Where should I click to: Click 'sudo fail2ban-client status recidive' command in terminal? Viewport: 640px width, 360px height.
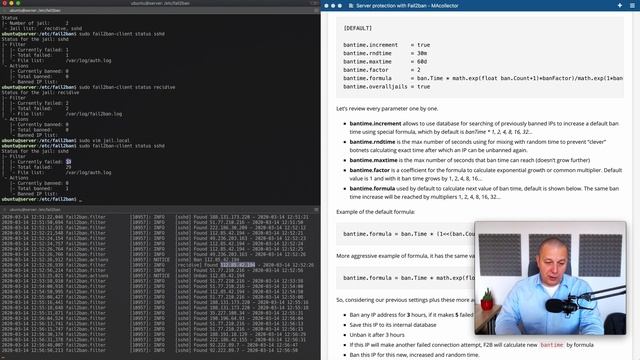tap(127, 87)
